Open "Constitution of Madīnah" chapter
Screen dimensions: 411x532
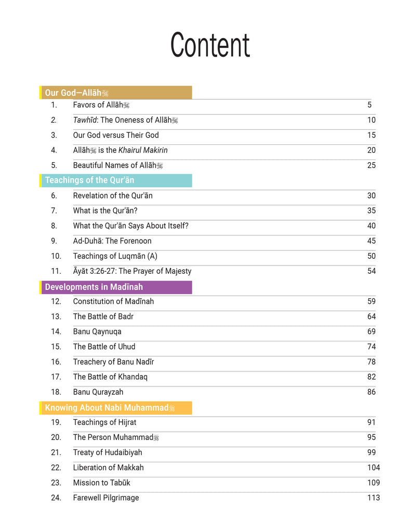tap(113, 301)
